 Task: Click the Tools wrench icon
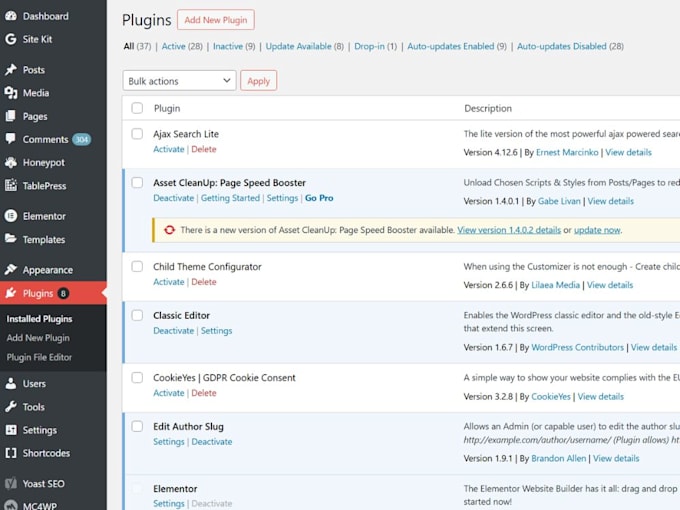coord(11,407)
